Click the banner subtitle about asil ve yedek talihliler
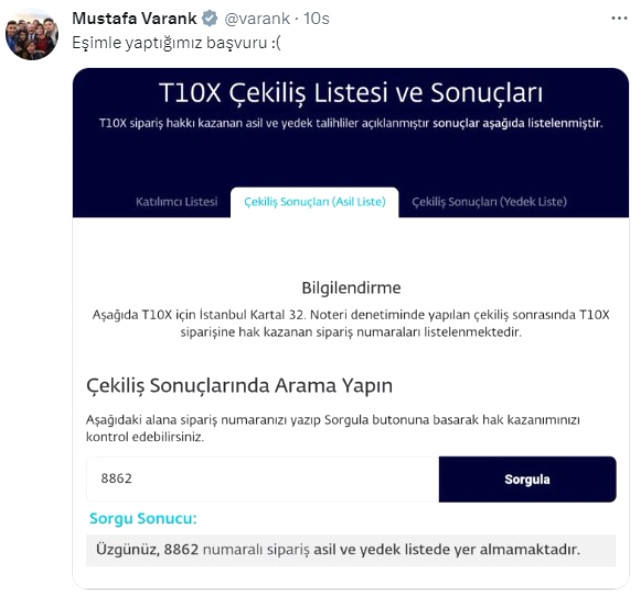 pyautogui.click(x=351, y=123)
